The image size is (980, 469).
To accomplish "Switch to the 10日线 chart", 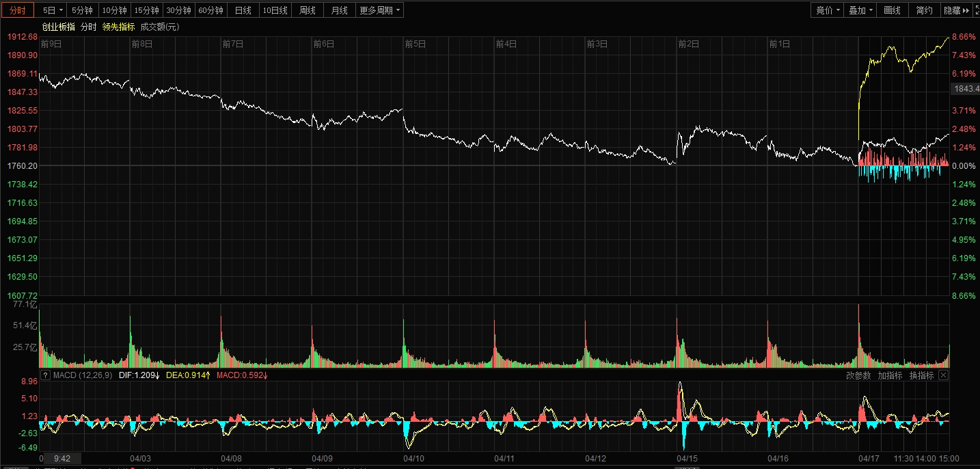I will pyautogui.click(x=275, y=10).
